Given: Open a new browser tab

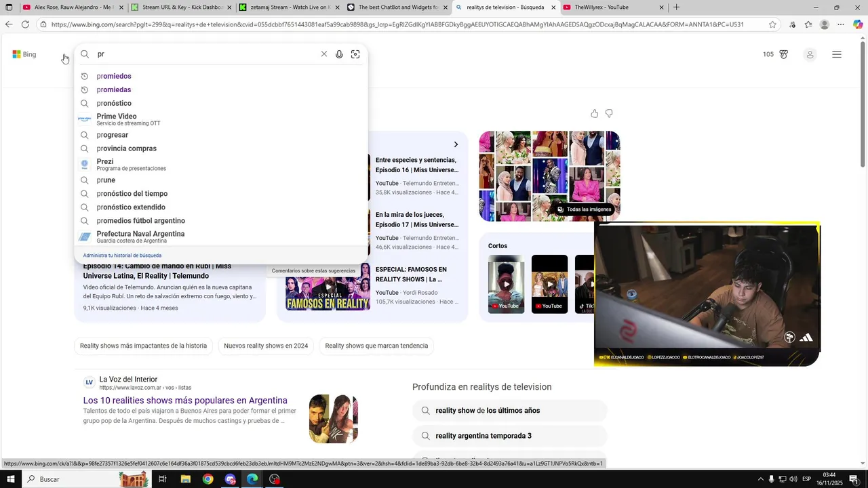Looking at the screenshot, I should (x=677, y=7).
